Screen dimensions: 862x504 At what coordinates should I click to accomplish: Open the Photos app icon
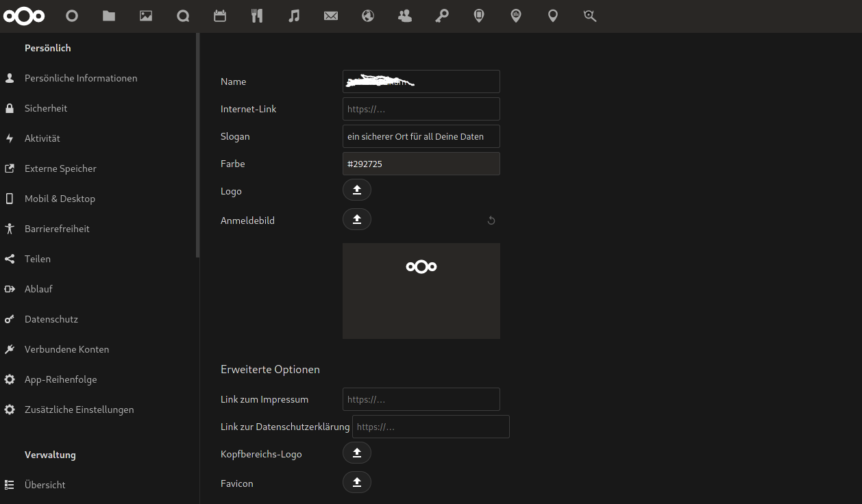[146, 16]
